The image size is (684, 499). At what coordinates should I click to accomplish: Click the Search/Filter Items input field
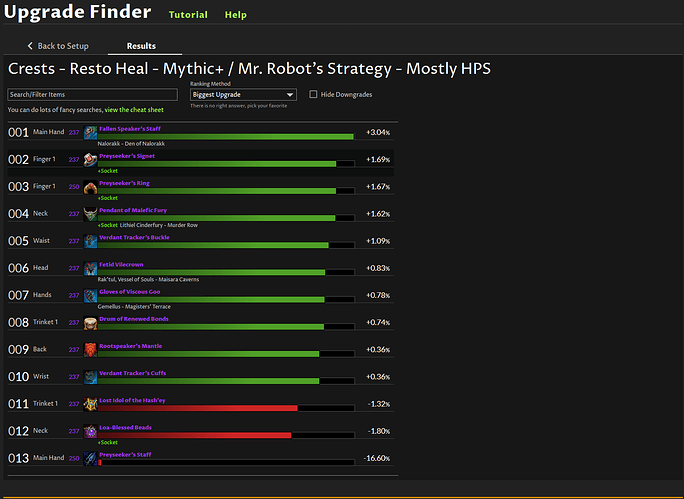click(x=92, y=95)
